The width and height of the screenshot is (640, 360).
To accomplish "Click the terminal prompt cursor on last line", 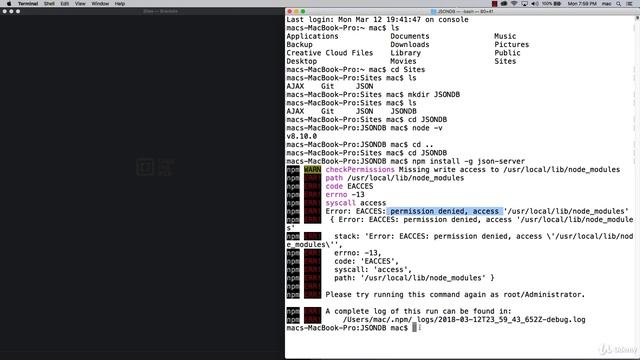I will (x=414, y=328).
